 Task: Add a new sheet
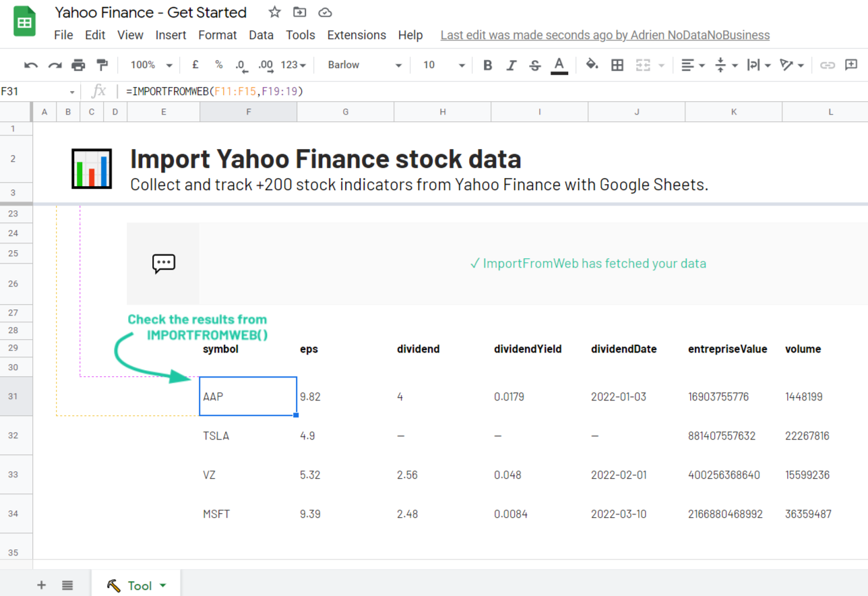point(42,585)
